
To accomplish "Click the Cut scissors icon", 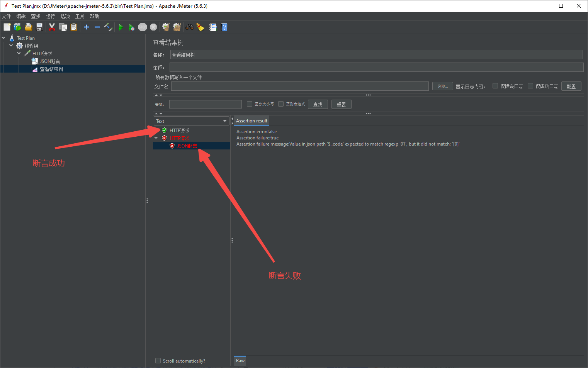I will pyautogui.click(x=52, y=27).
